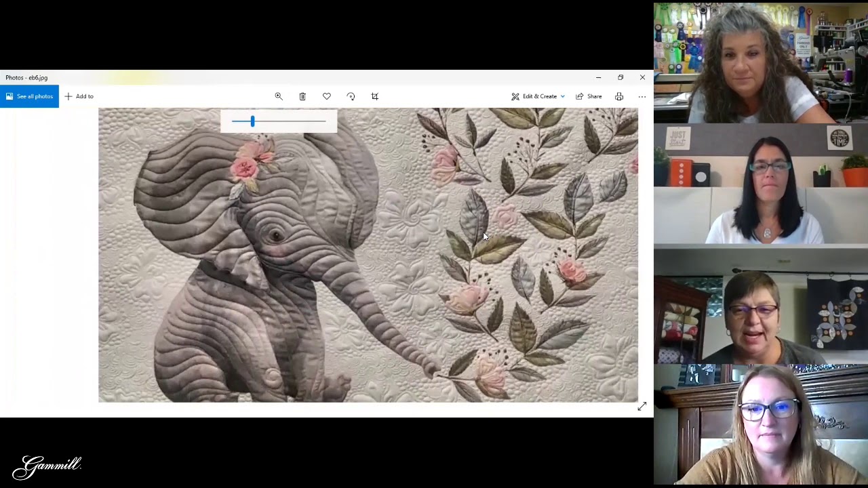Open the Add to menu
This screenshot has width=868, height=488.
tap(79, 96)
